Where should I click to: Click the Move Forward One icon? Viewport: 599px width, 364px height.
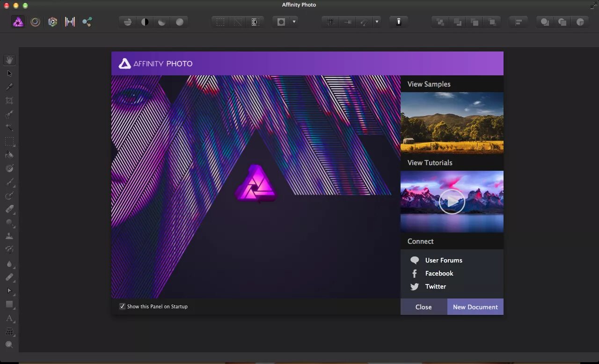[x=475, y=22]
